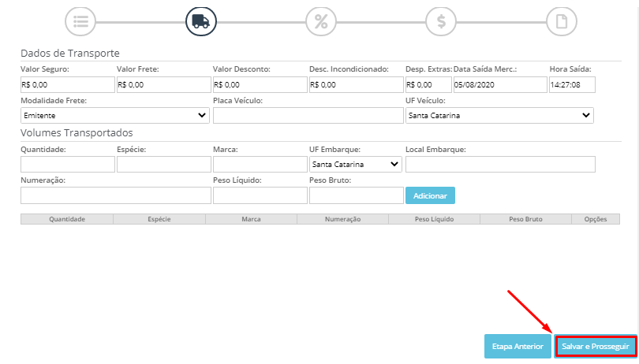Select the Hora Saída time field
The image size is (639, 364).
(x=572, y=84)
